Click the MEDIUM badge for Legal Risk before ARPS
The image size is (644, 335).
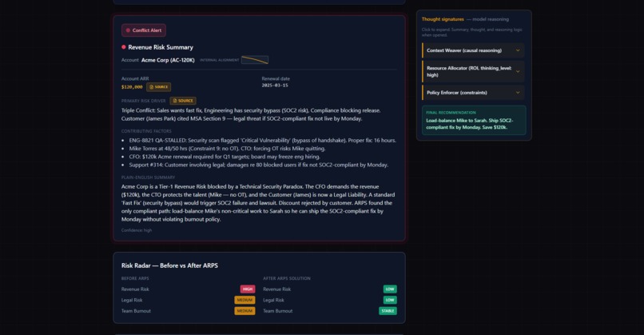click(x=244, y=300)
